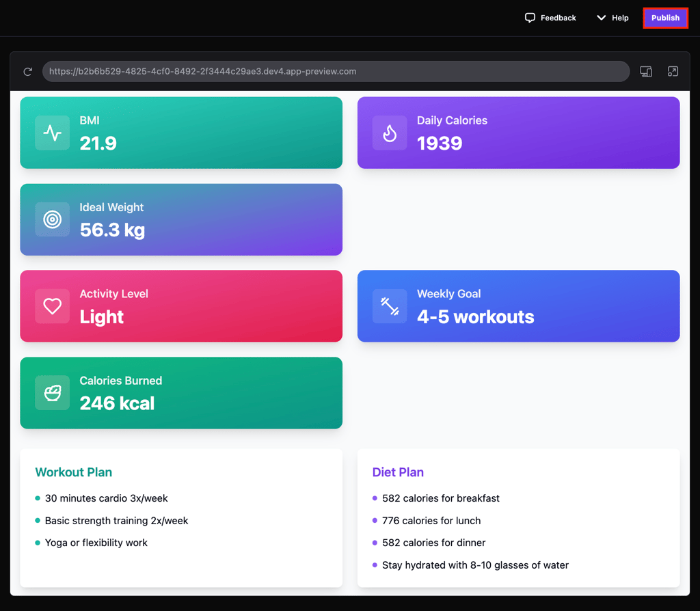
Task: Click the Feedback speech bubble icon
Action: pyautogui.click(x=530, y=18)
